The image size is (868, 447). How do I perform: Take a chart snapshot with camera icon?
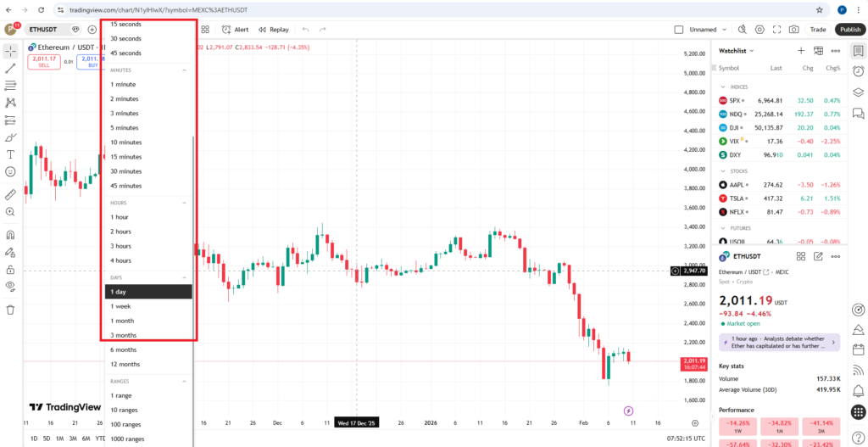coord(793,29)
